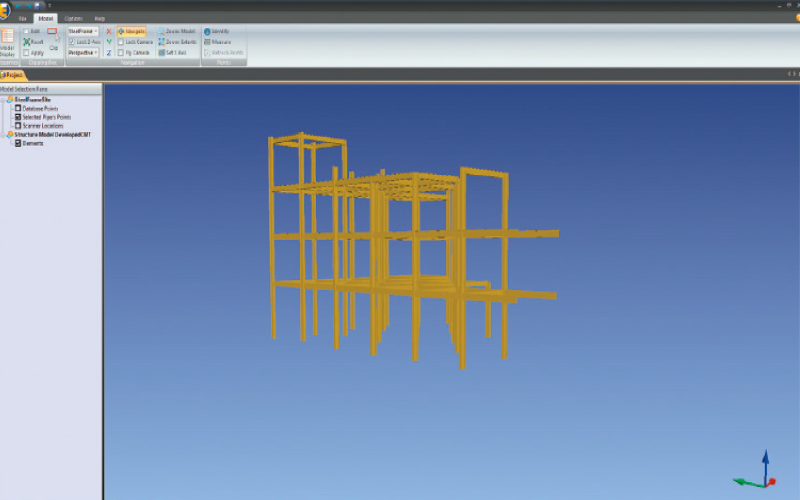Screen dimensions: 800x500
Task: Open the File ribbon tab
Action: 22,18
